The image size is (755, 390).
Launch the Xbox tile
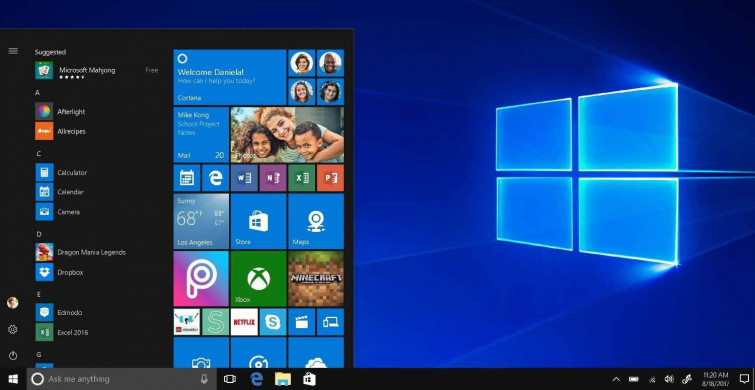259,279
